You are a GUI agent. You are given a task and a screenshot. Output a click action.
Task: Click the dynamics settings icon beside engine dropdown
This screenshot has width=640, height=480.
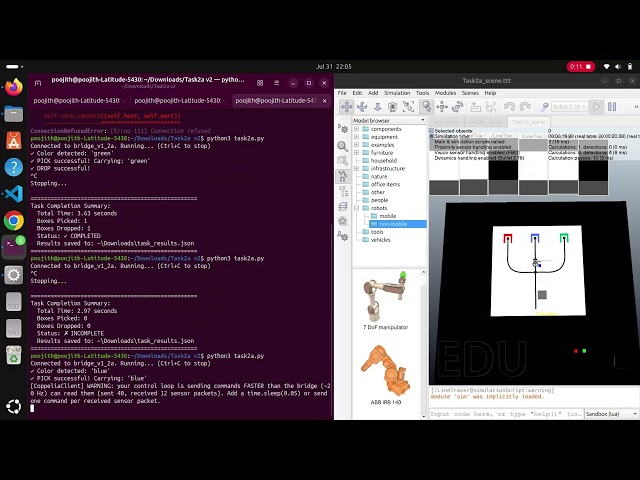coord(544,107)
